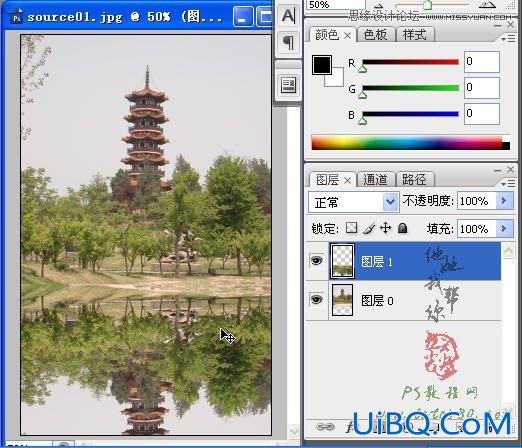This screenshot has height=448, width=522.
Task: Select the 图层 0 layer thumbnail
Action: pos(342,300)
